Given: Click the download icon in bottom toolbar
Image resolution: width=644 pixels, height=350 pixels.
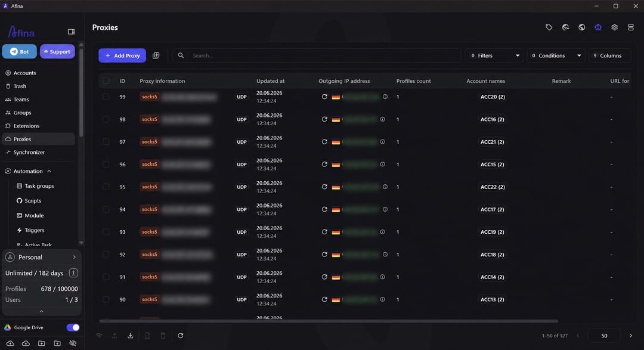Looking at the screenshot, I should tap(130, 336).
